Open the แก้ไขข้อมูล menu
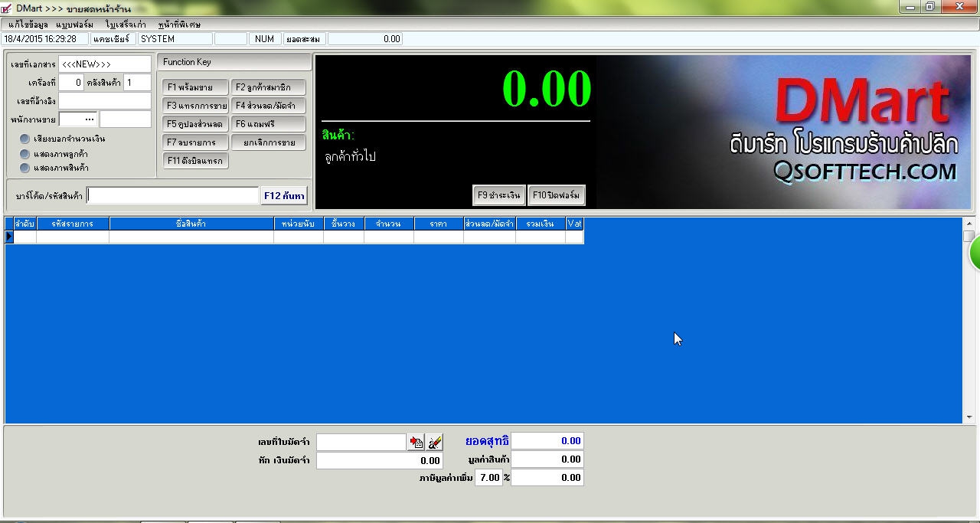Viewport: 980px width, 523px height. (x=28, y=25)
